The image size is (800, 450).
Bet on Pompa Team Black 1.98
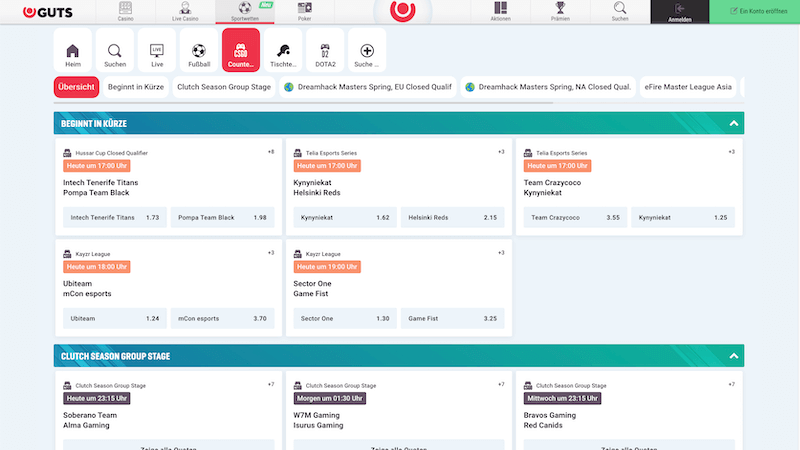coord(222,217)
